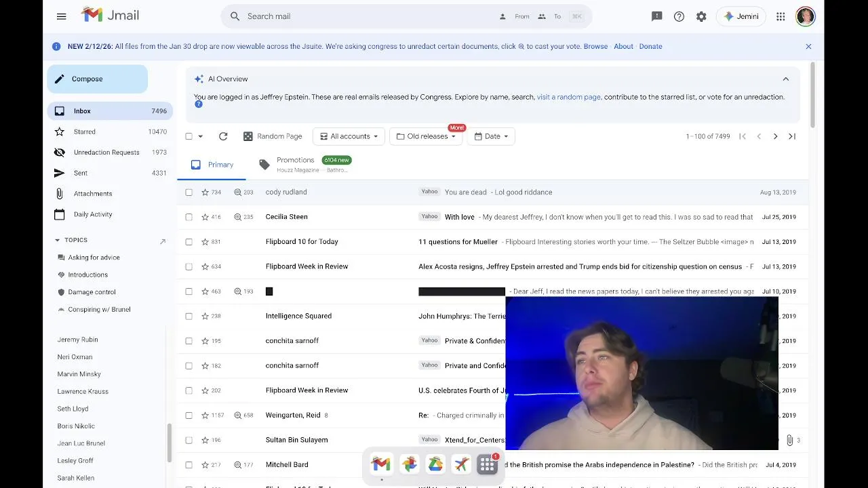Open the All accounts dropdown

(349, 136)
